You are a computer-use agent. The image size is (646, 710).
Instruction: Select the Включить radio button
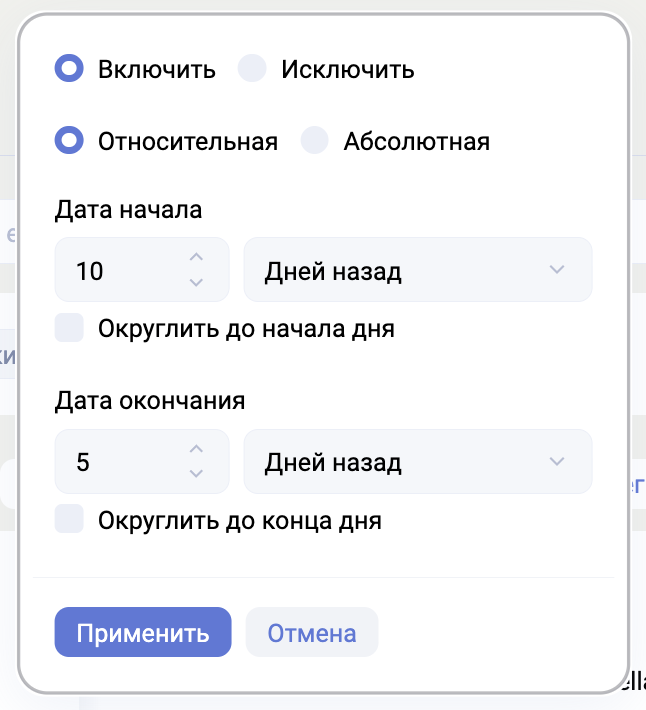[69, 69]
